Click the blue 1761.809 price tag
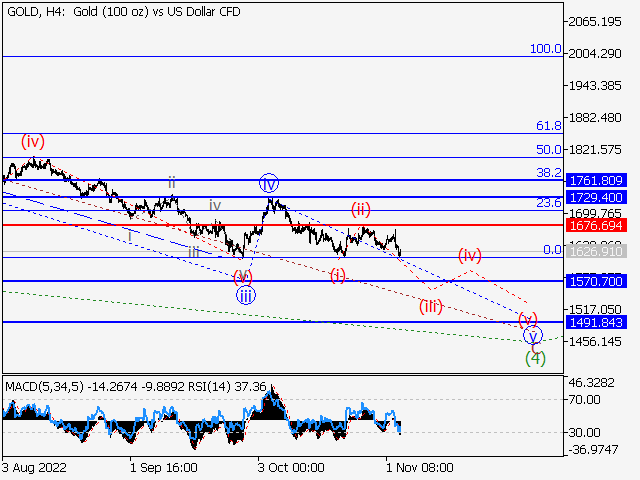 click(596, 180)
